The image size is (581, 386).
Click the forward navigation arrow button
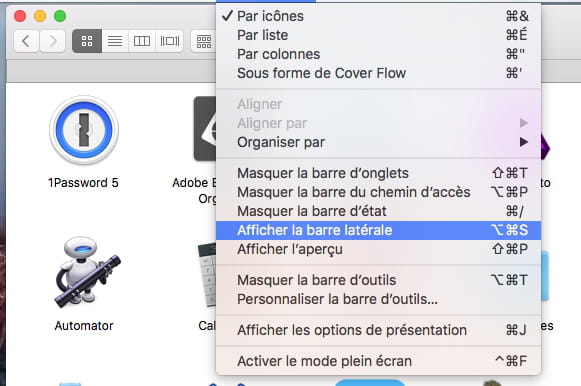click(53, 41)
